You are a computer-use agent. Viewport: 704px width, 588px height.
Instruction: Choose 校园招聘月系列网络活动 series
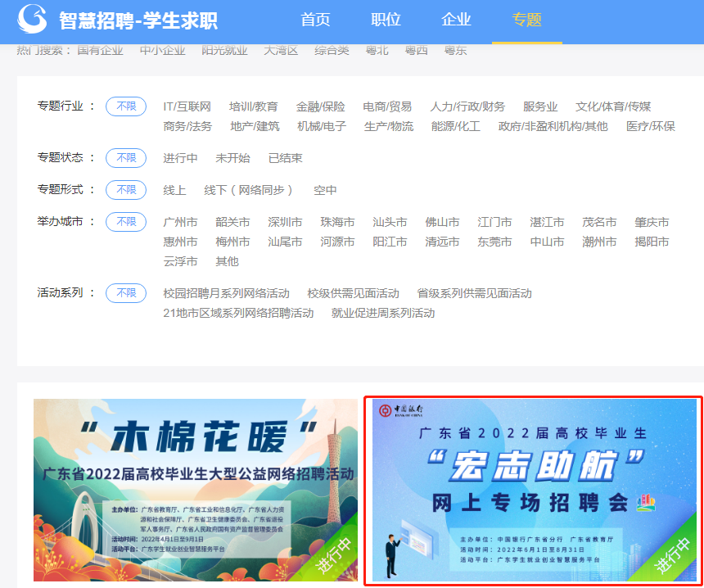tap(226, 293)
